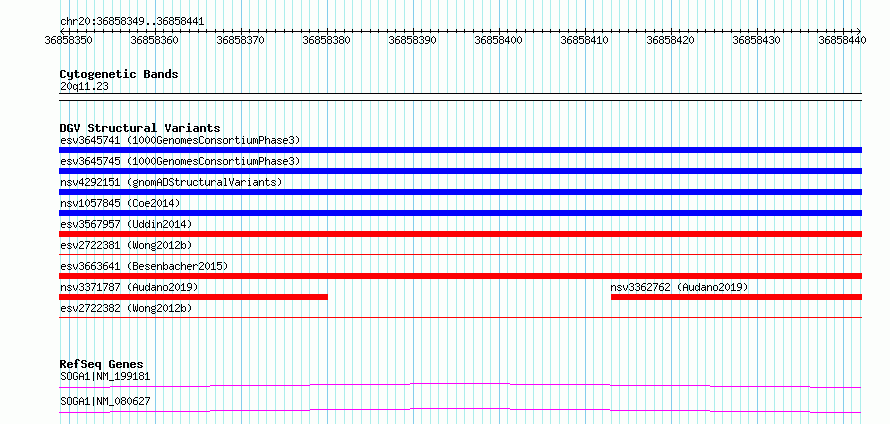
Task: Click the red bar under esv3567957
Action: click(x=460, y=234)
